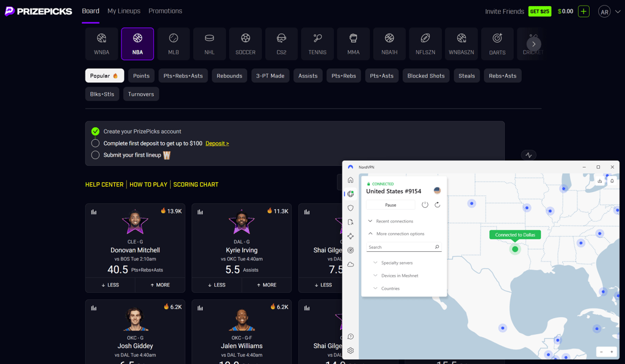
Task: Select the MLB league icon
Action: 173,44
